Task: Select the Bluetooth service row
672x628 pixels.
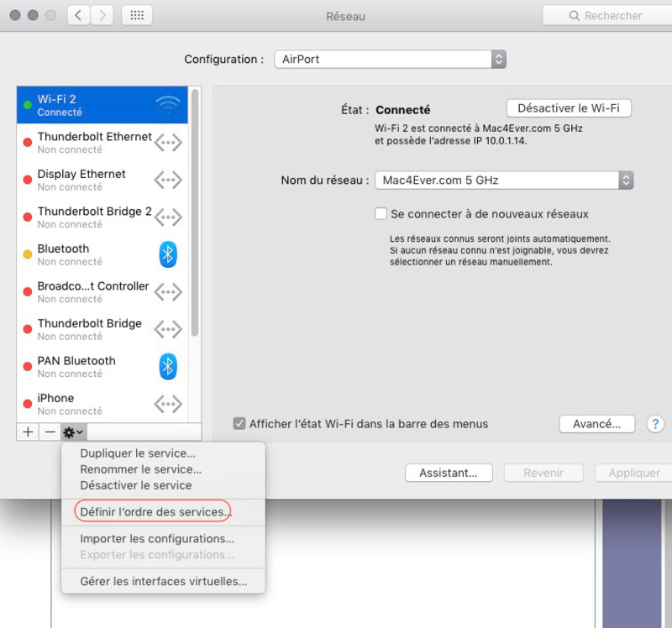Action: point(102,254)
